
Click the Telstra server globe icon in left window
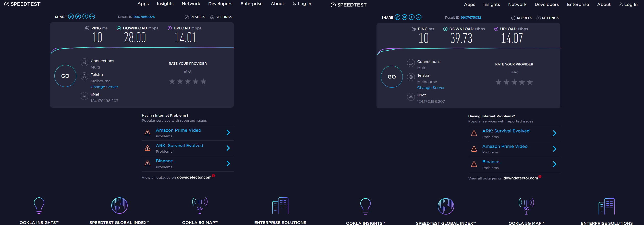pos(84,76)
